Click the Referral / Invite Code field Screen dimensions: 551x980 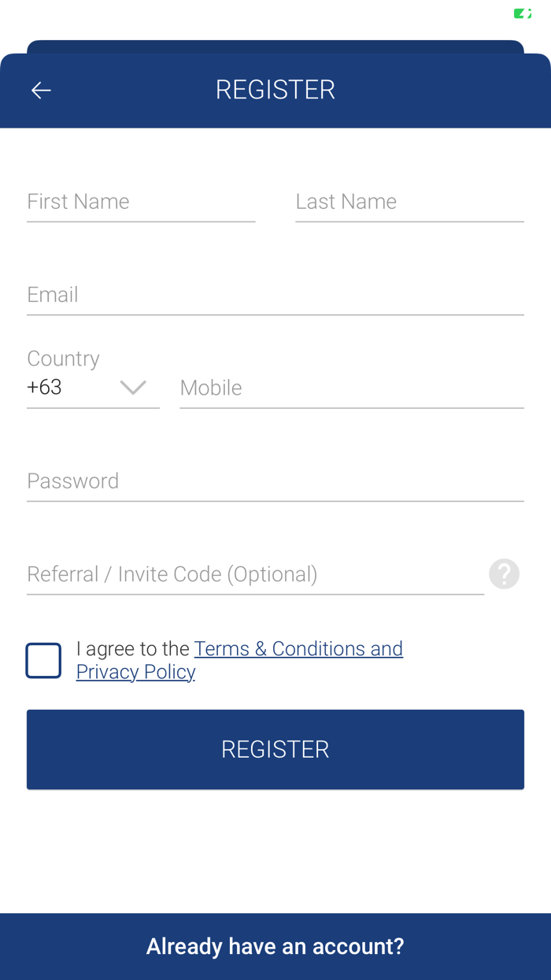point(255,574)
